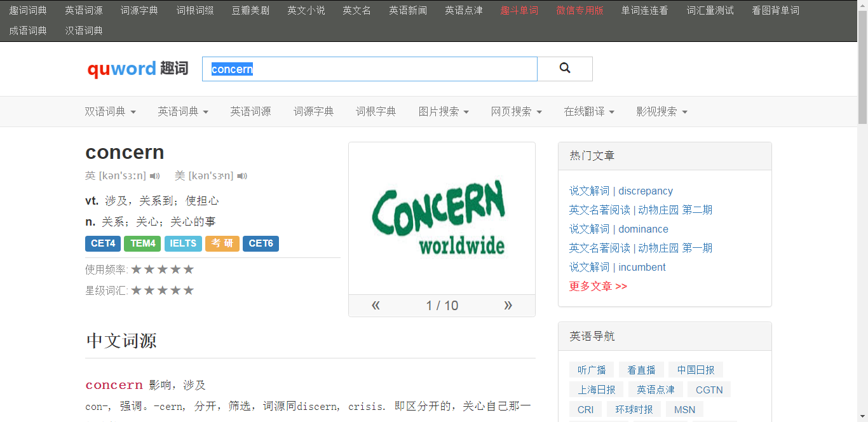This screenshot has width=868, height=422.
Task: Play British pronunciation audio speaker
Action: point(155,176)
